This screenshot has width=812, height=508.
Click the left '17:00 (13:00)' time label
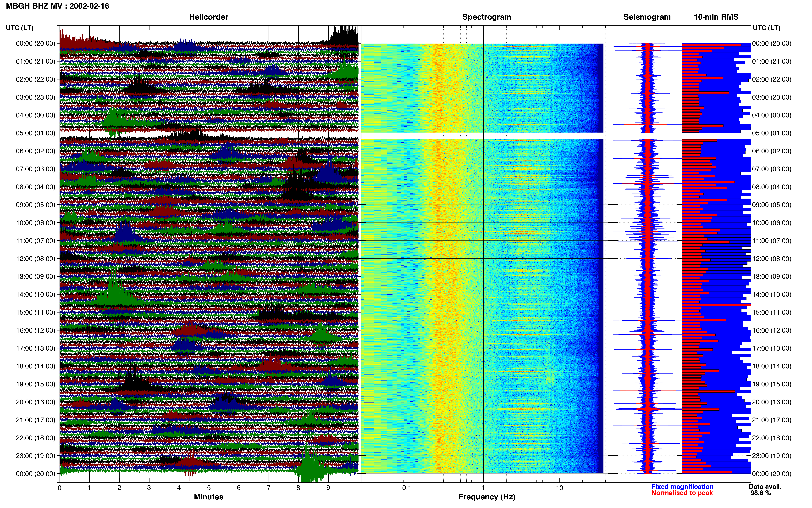tap(36, 348)
